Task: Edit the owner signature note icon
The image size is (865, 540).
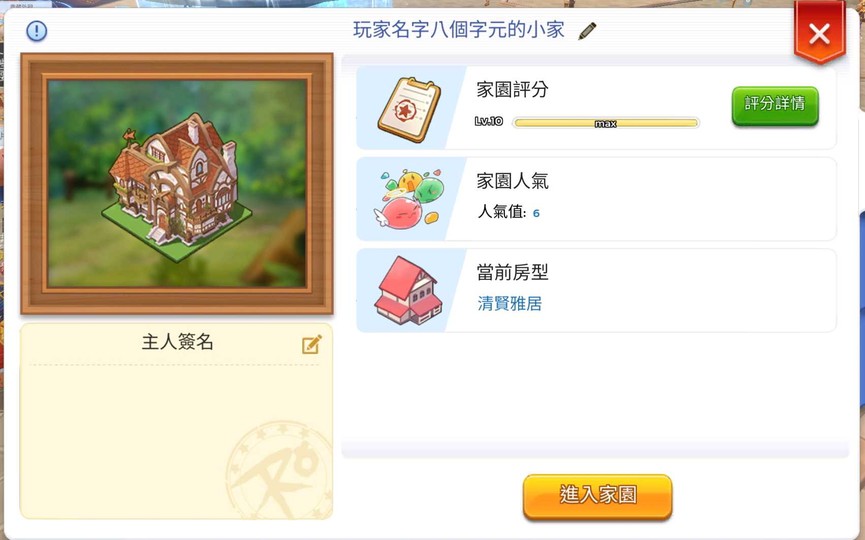Action: [312, 344]
